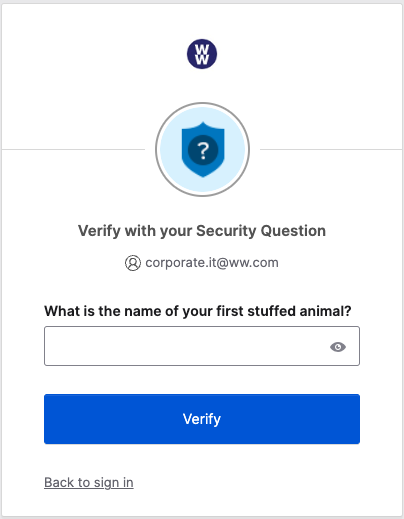Show the answer using the eye icon
The height and width of the screenshot is (519, 404).
click(x=338, y=347)
